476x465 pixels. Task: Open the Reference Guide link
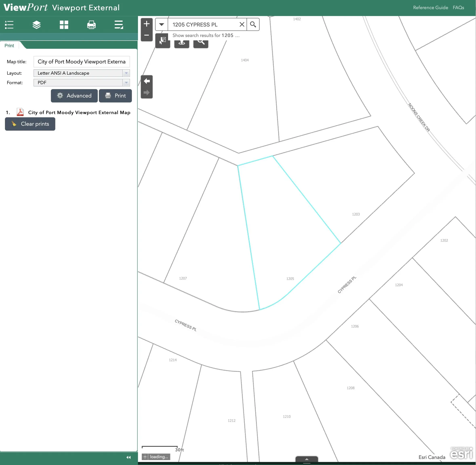click(431, 8)
